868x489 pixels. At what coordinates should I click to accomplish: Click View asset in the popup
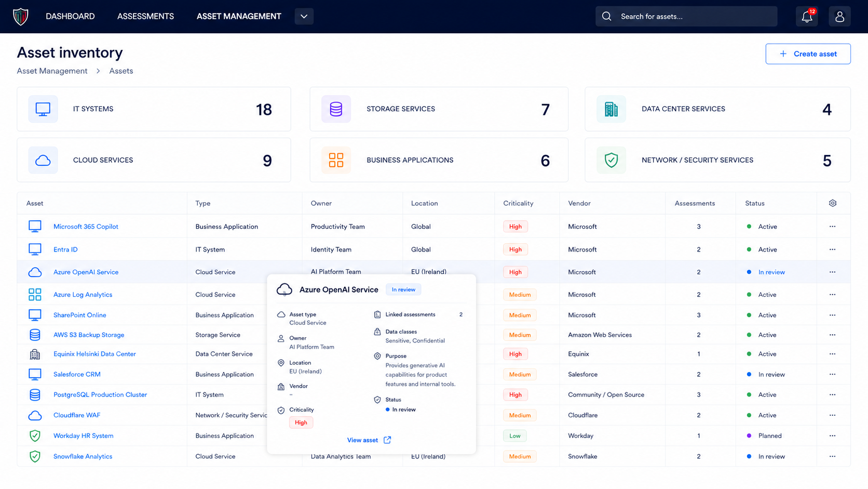(362, 440)
